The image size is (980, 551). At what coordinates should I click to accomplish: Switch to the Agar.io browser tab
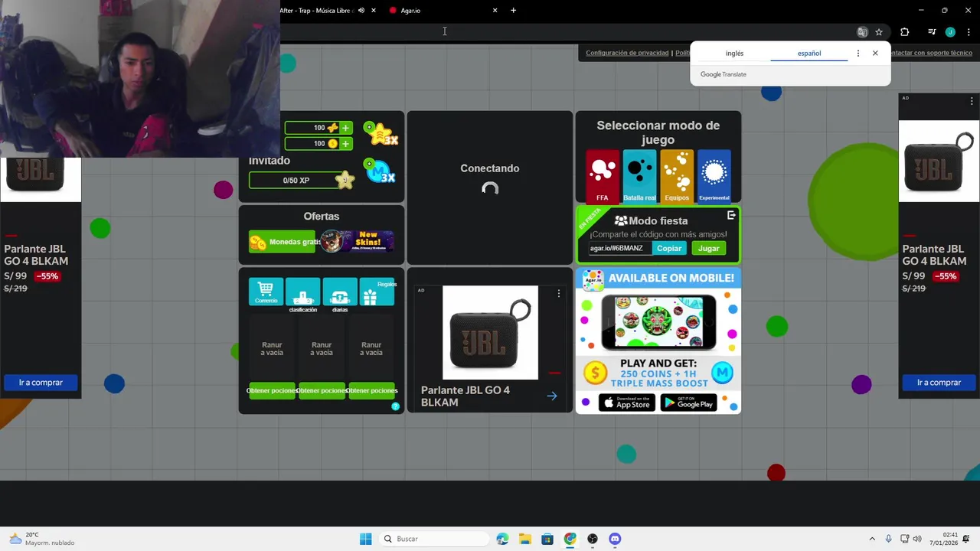tap(440, 10)
